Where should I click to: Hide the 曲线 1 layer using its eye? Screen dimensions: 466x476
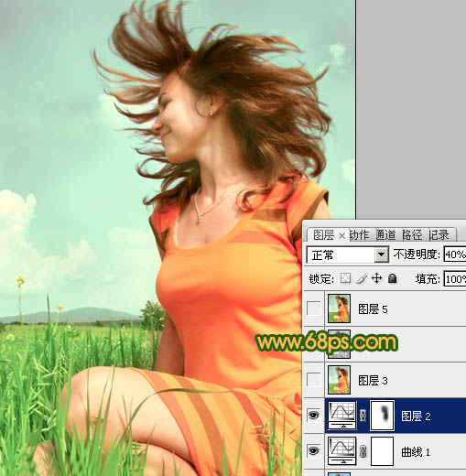coord(314,451)
